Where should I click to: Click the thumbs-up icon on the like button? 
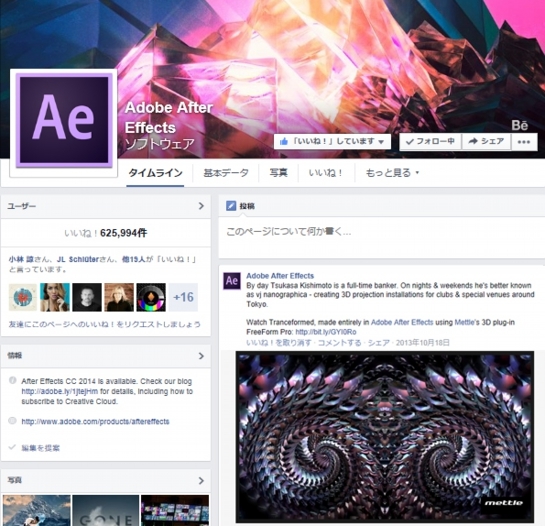pyautogui.click(x=284, y=142)
